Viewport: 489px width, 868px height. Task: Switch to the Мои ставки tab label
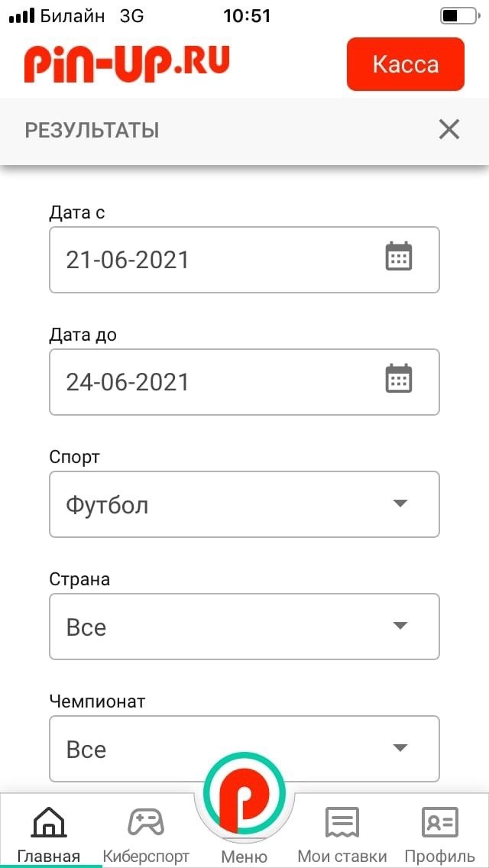click(x=342, y=857)
